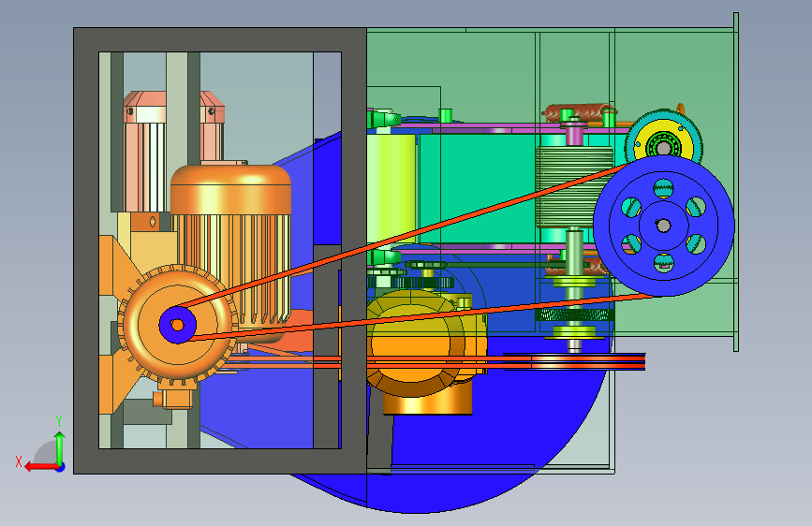Pick the yellow-green vertical cylinder roller
Screen dimensions: 812x526
tap(391, 188)
